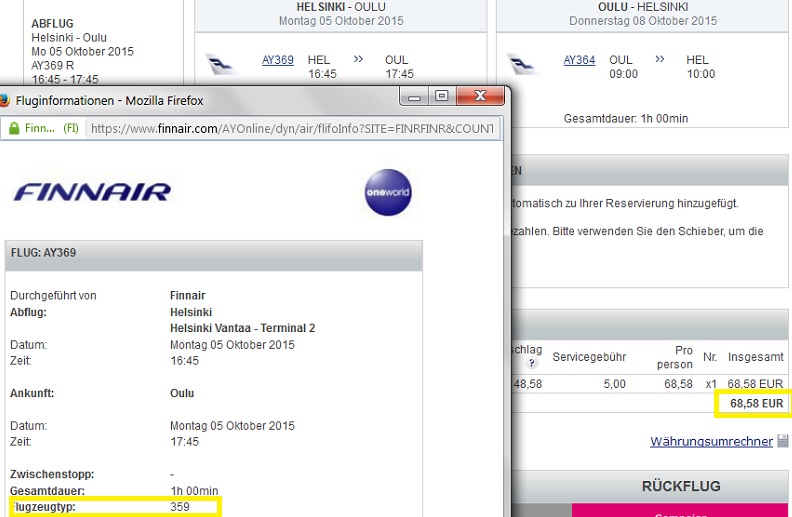This screenshot has height=517, width=792.
Task: Minimize the Fluginformationen popup window
Action: point(415,96)
